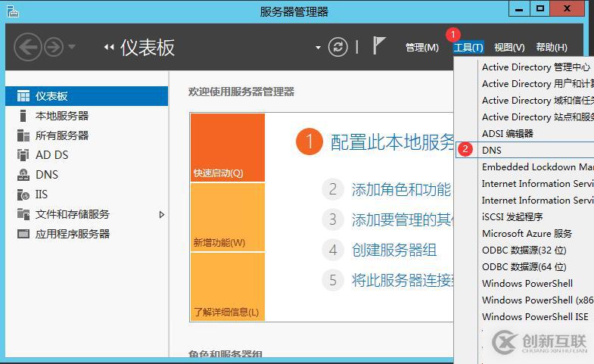Open ODBC 数据源(64 位) menu entry
The height and width of the screenshot is (364, 594).
[524, 267]
